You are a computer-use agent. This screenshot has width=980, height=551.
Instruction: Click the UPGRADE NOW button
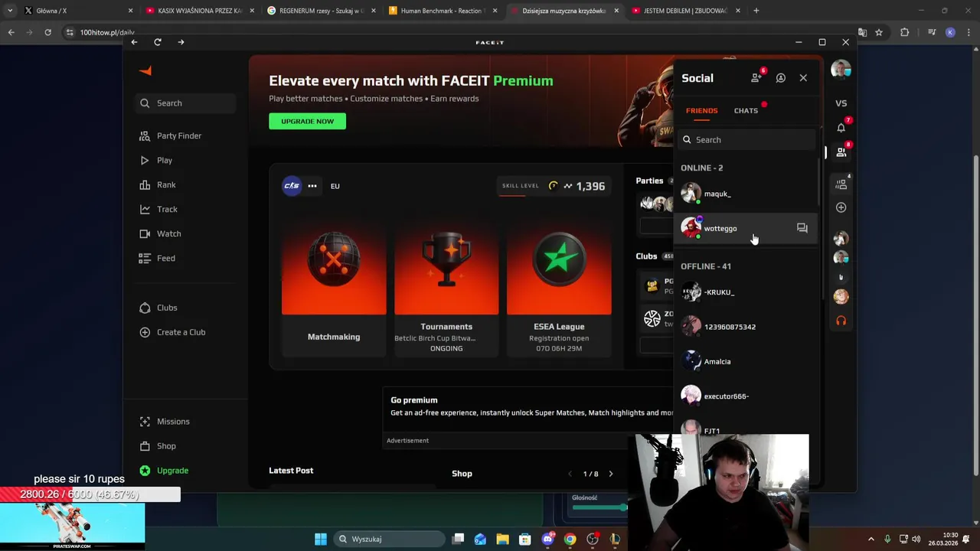click(307, 121)
